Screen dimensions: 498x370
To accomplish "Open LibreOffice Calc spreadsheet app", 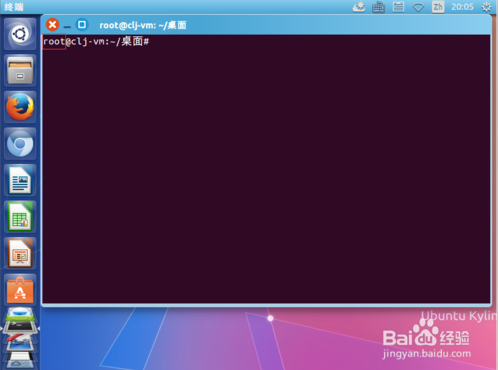I will click(20, 217).
